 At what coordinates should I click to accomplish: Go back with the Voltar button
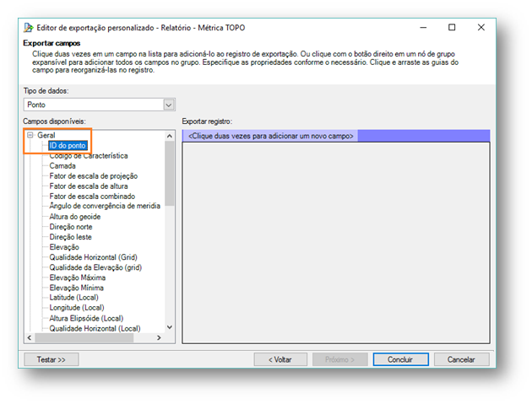click(280, 359)
